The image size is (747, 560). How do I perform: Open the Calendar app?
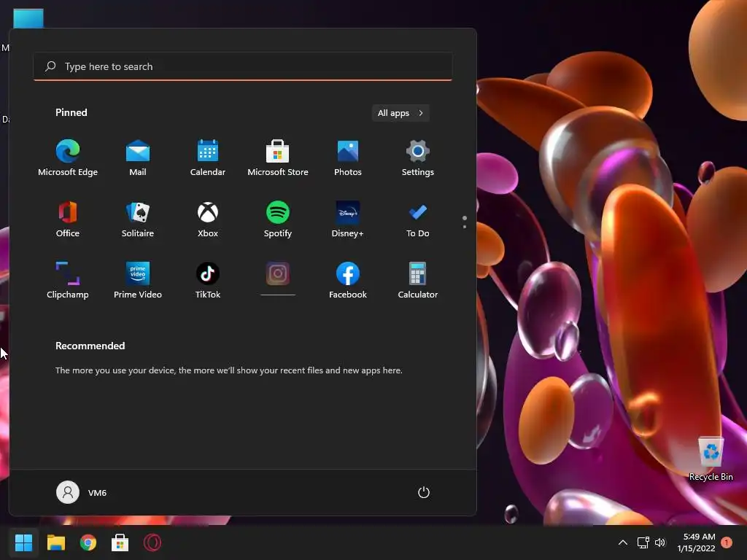point(208,158)
